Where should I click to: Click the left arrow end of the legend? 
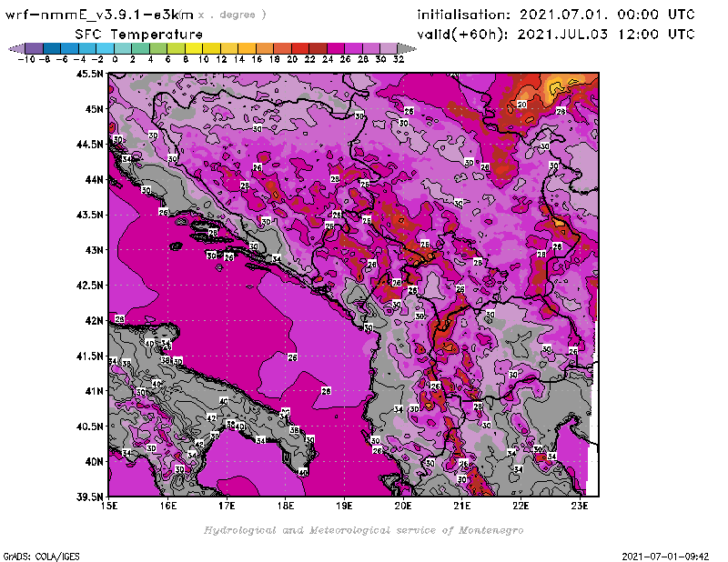click(16, 48)
